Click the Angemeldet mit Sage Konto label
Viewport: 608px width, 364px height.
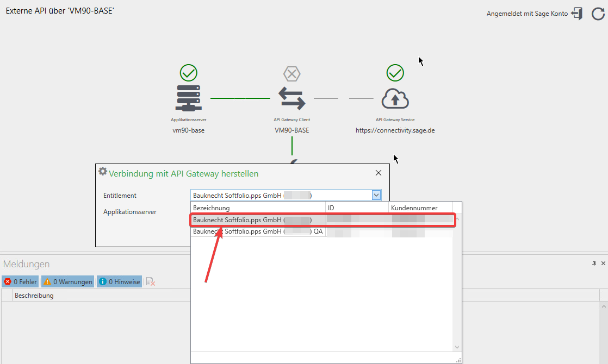pos(525,13)
